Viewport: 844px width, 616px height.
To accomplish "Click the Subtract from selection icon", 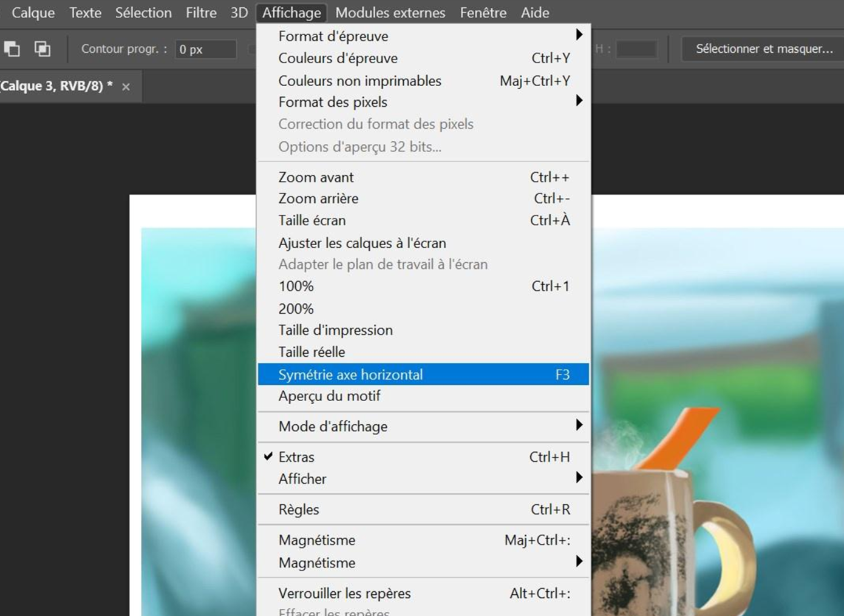I will point(12,49).
